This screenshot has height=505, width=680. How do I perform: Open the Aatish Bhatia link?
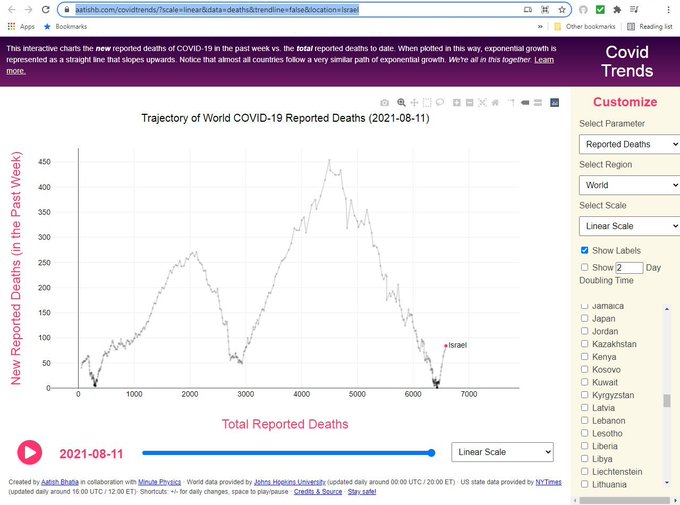[60, 482]
